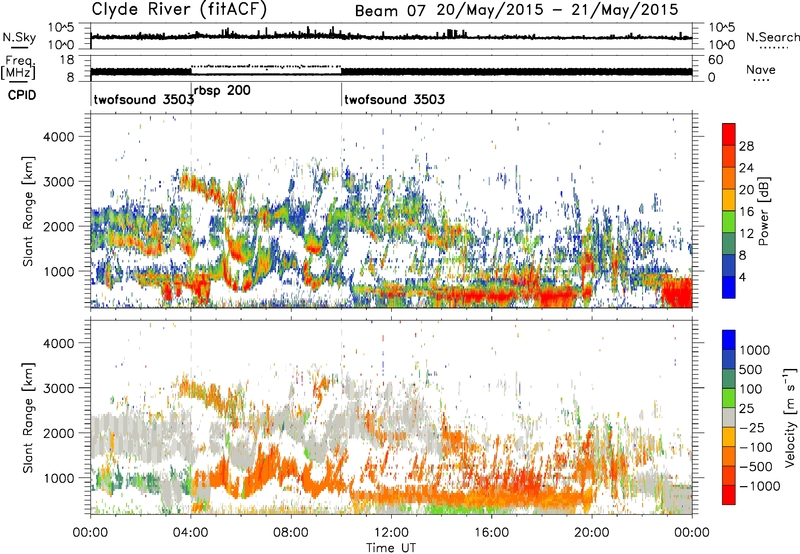Pick the gray -25 to 25 velocity bar segment
The image size is (800, 554).
point(729,417)
